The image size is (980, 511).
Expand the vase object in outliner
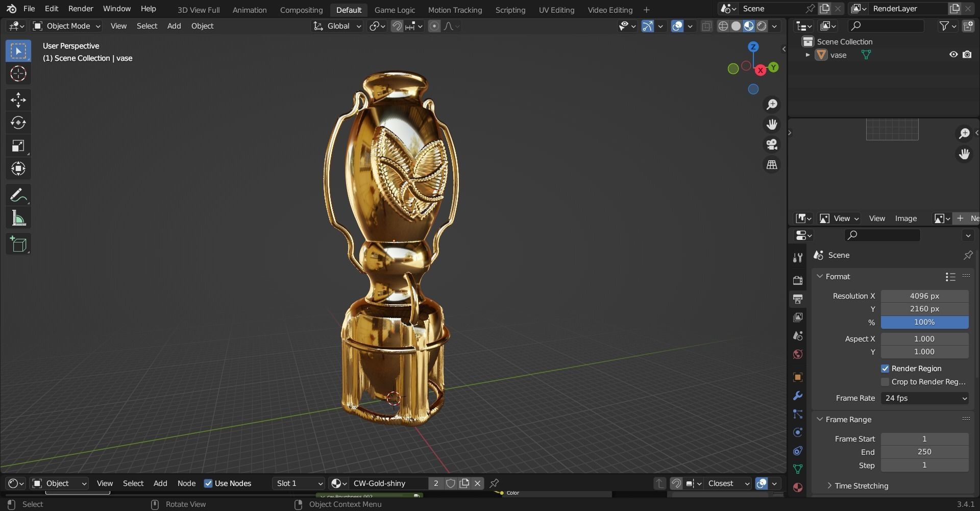(x=807, y=55)
